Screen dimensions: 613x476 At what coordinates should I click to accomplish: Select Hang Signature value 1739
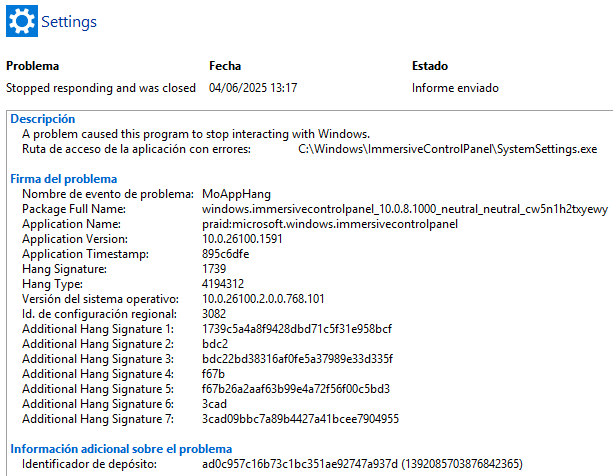(x=214, y=269)
